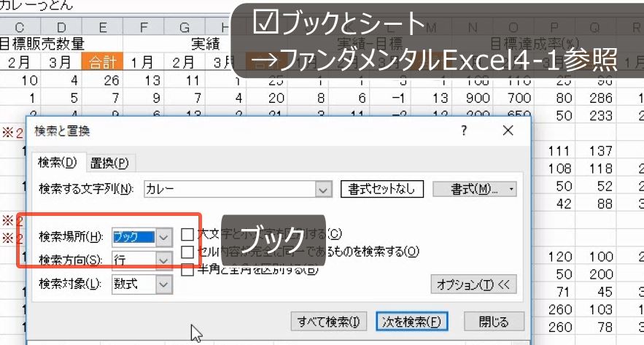Screen dimensions: 644x345
Task: Expand the 検索対象 dropdown arrow
Action: 164,284
